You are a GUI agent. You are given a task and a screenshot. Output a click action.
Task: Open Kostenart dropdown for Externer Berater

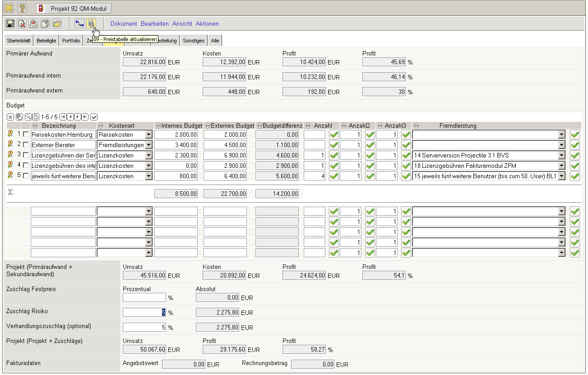[x=148, y=145]
